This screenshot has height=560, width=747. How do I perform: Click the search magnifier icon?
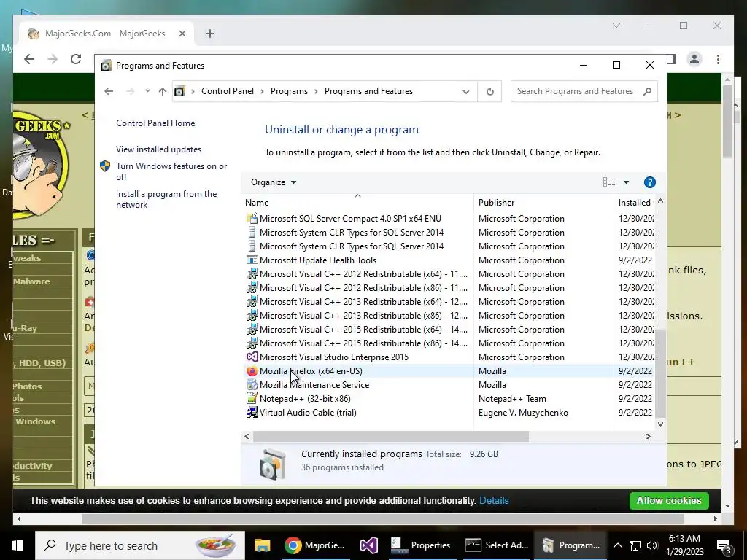pos(647,91)
